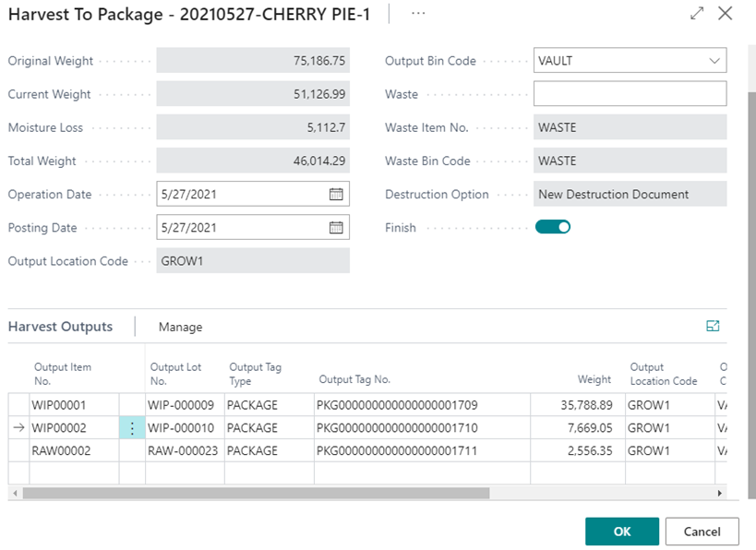The height and width of the screenshot is (550, 756).
Task: Pop out the Harvest Outputs section
Action: [712, 326]
